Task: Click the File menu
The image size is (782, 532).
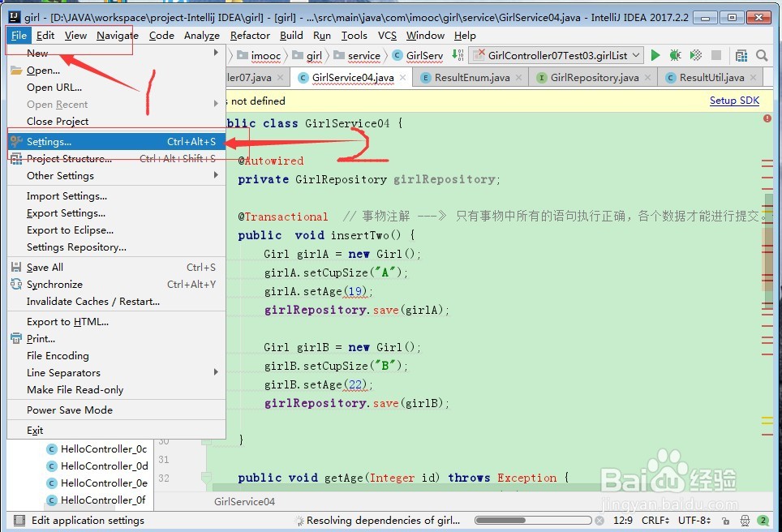Action: pyautogui.click(x=19, y=36)
